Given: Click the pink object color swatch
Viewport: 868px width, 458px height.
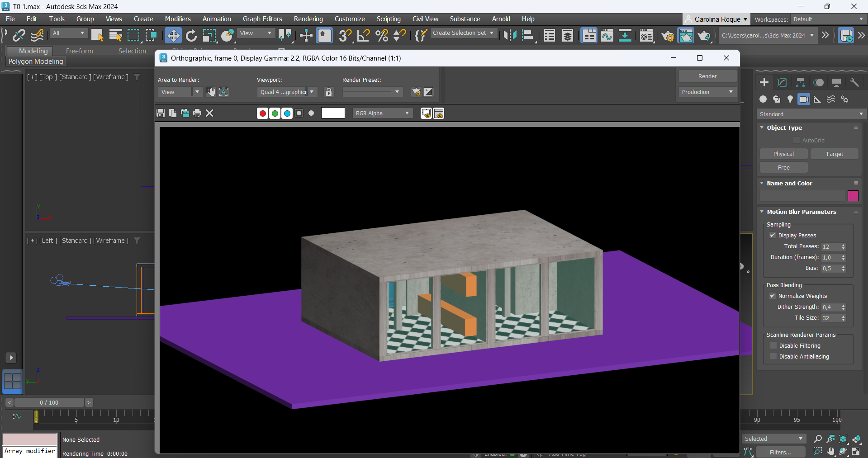Looking at the screenshot, I should click(853, 196).
